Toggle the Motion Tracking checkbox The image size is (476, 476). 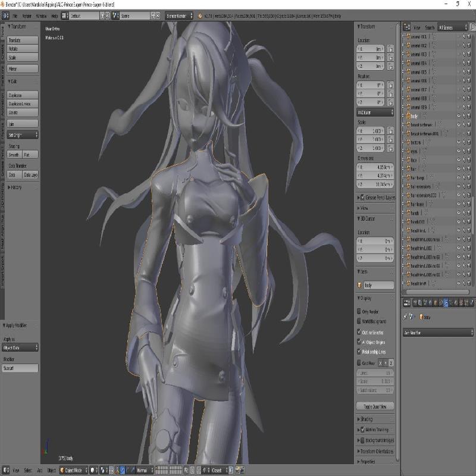pos(362,430)
